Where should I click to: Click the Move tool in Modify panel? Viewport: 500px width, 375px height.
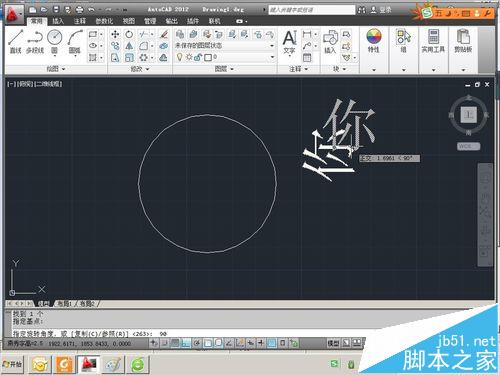click(115, 34)
